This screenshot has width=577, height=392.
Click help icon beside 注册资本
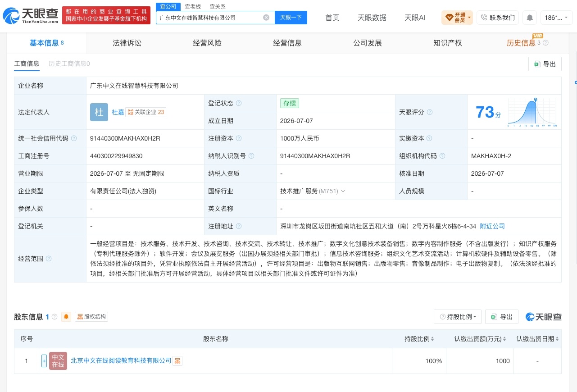(x=239, y=138)
